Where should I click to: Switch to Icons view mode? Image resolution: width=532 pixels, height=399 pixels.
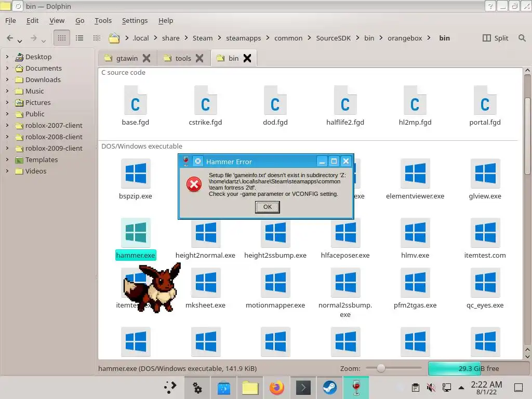point(62,38)
